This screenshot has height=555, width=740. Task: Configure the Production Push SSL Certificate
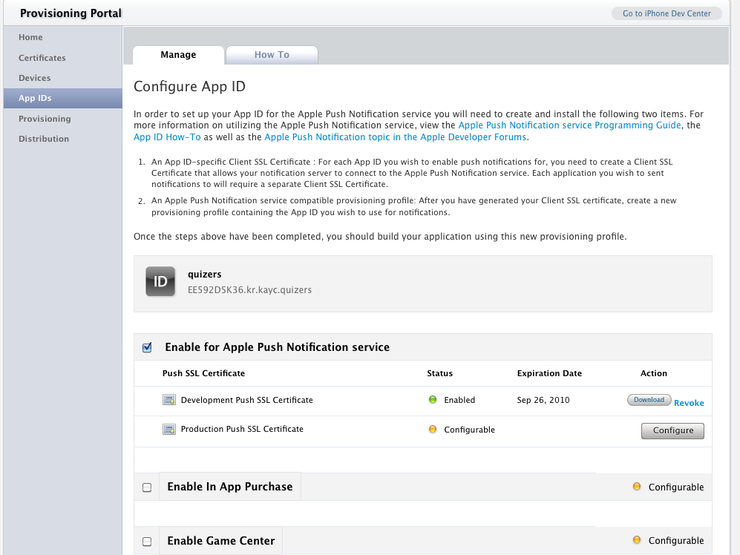point(673,430)
